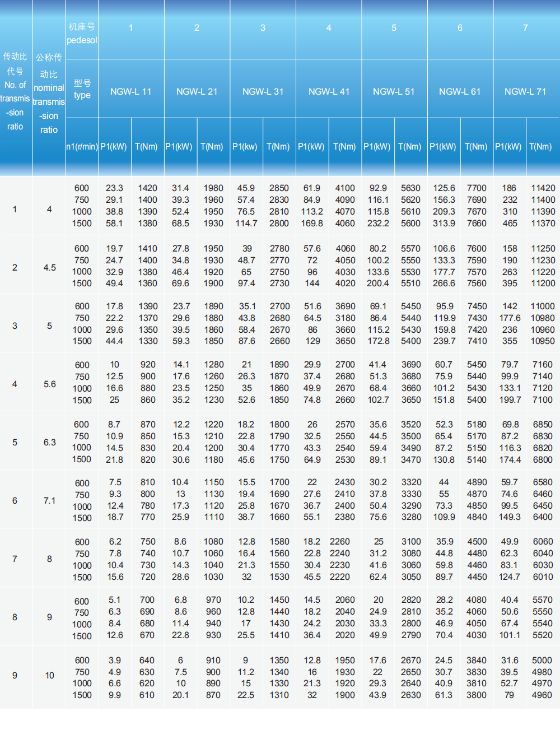
Task: Select the 4960 torque value
Action: (x=542, y=695)
